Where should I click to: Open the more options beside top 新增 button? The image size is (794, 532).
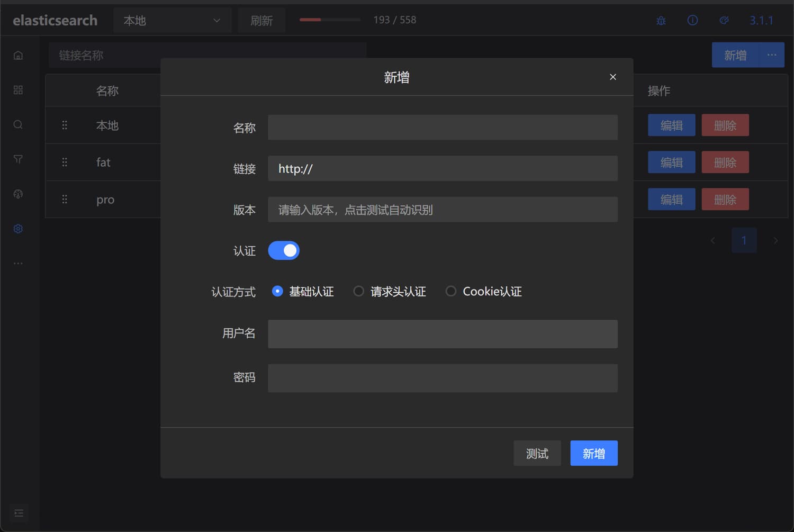(x=772, y=55)
